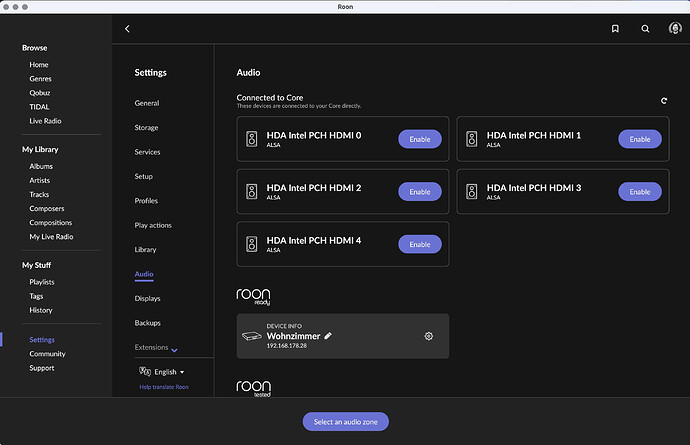This screenshot has width=690, height=445.
Task: Open the bookmarks icon
Action: pyautogui.click(x=615, y=29)
